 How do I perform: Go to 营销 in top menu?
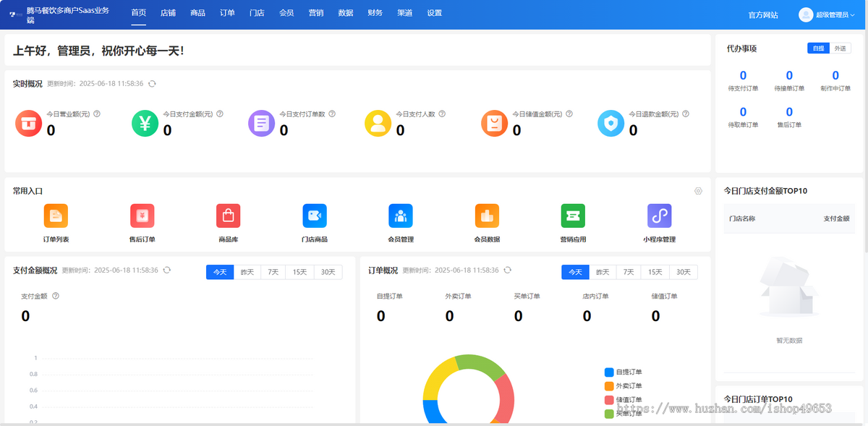point(316,13)
